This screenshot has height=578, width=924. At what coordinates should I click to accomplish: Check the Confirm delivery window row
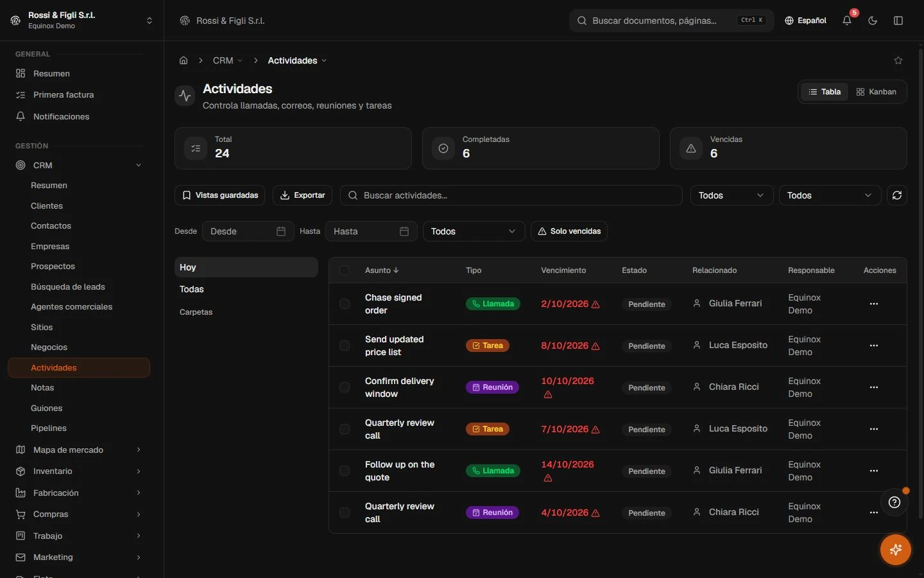[345, 387]
